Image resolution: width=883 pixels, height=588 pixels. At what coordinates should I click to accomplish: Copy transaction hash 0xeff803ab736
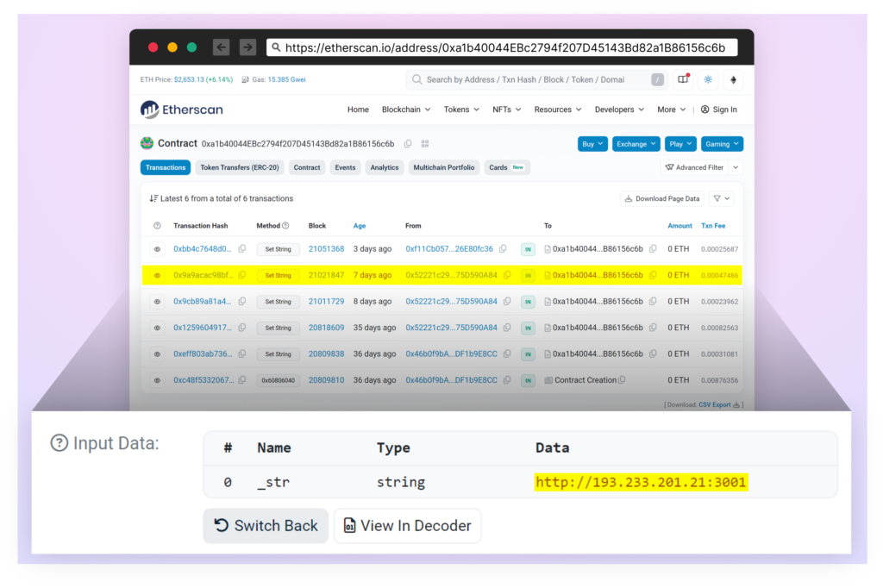(242, 353)
